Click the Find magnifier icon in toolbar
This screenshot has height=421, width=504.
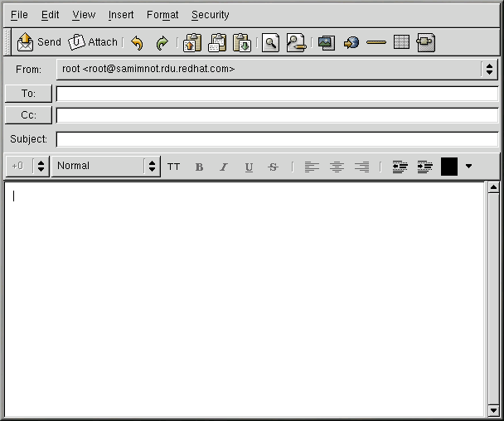pyautogui.click(x=271, y=42)
